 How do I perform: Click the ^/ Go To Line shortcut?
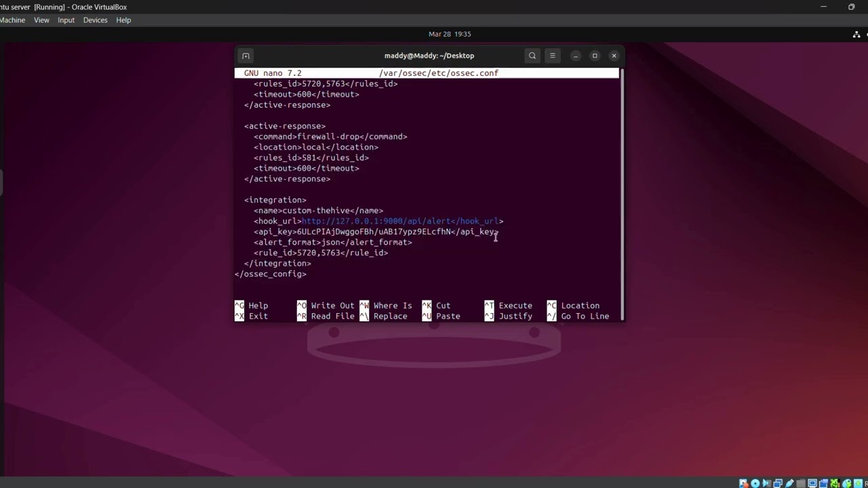coord(578,317)
